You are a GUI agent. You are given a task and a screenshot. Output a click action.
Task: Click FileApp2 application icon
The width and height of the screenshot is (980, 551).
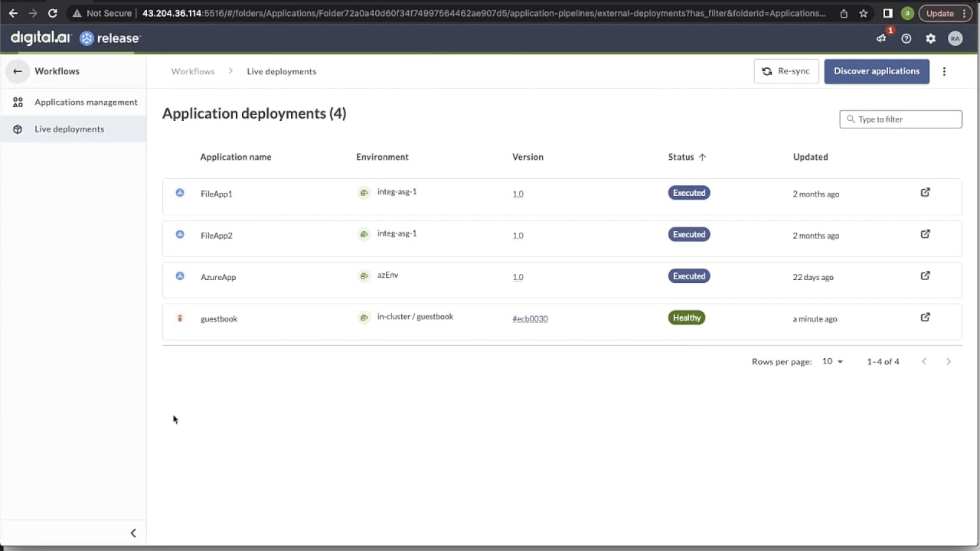tap(180, 234)
